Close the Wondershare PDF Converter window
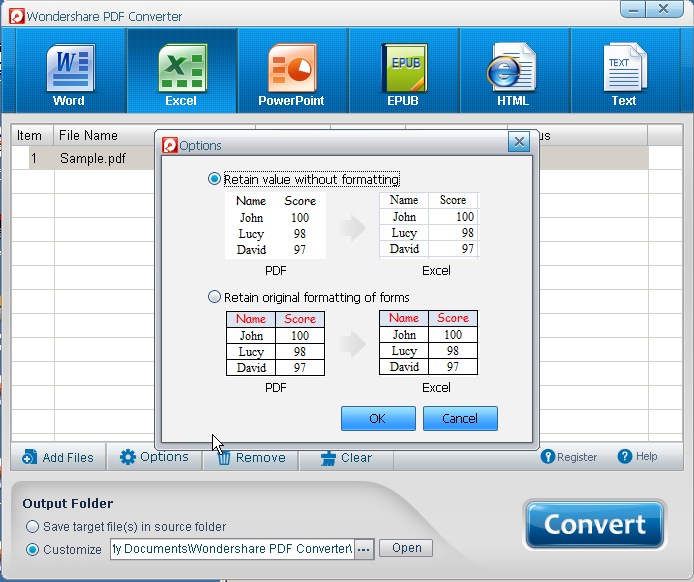Viewport: 694px width, 582px height. pyautogui.click(x=663, y=9)
